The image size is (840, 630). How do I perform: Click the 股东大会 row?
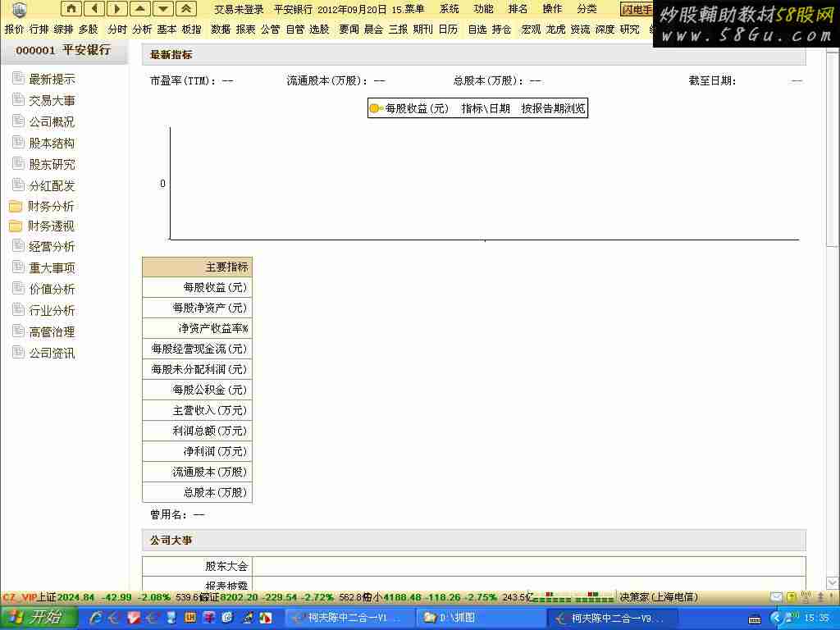point(474,566)
